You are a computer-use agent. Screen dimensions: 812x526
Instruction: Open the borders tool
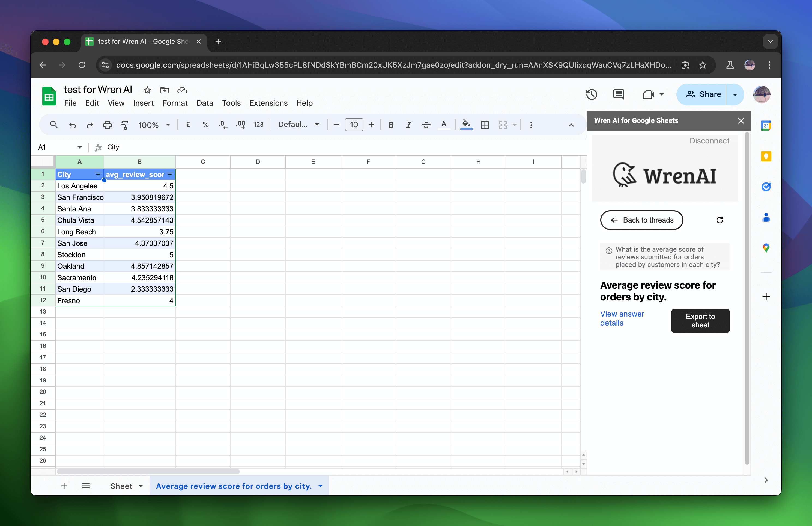pos(485,125)
